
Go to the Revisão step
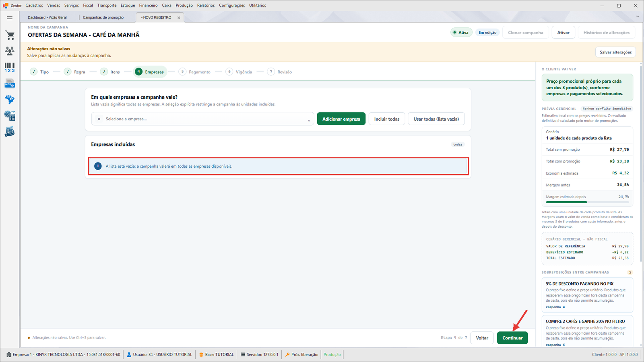tap(280, 72)
